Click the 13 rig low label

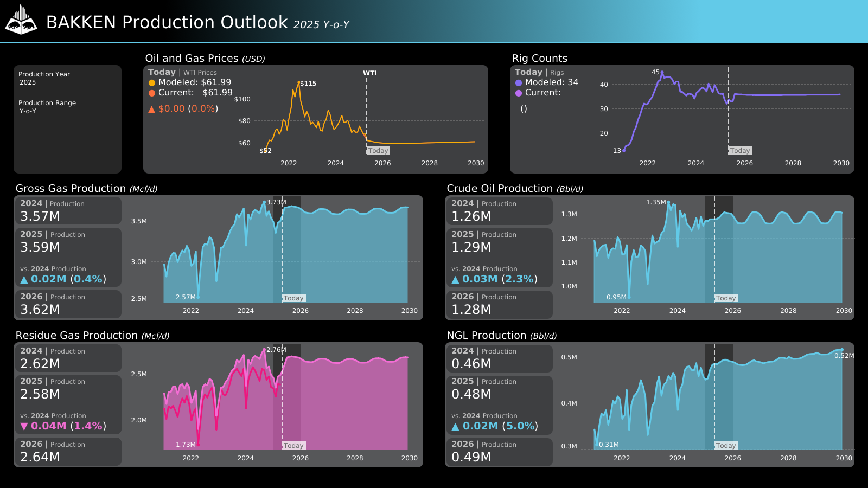coord(617,151)
